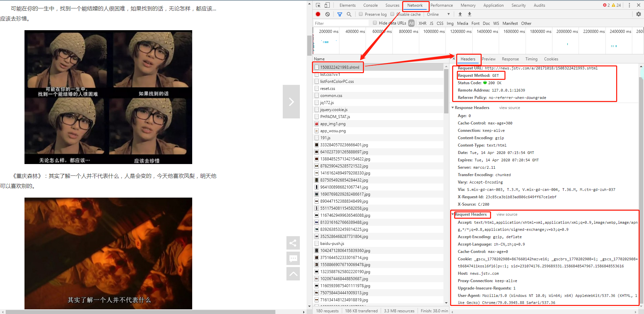This screenshot has height=314, width=644.
Task: Click the 1000000 ms timeline marker
Action: click(x=434, y=31)
